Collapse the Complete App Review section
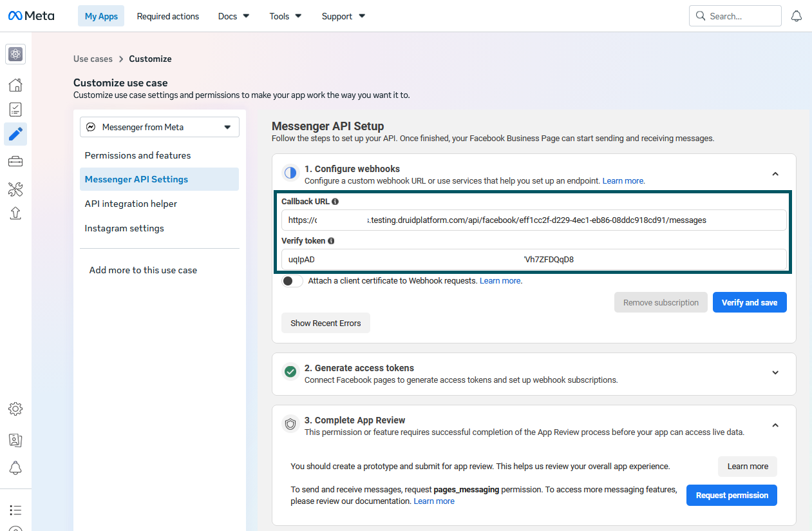This screenshot has height=531, width=812. (775, 425)
